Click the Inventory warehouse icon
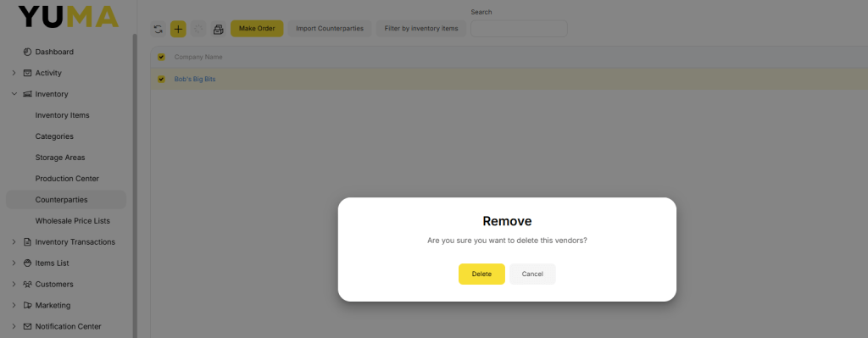Screen dimensions: 868x338 [x=27, y=94]
